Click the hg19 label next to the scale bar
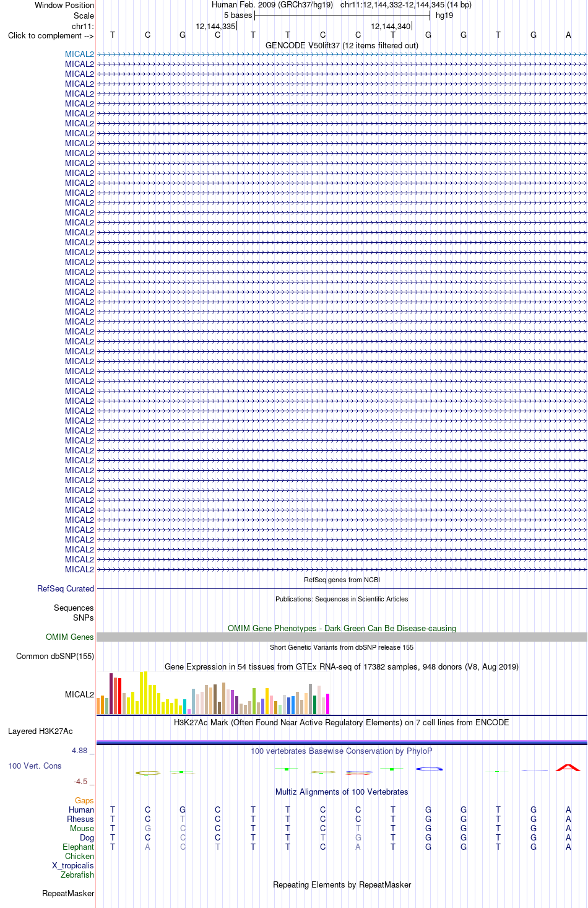 coord(444,15)
